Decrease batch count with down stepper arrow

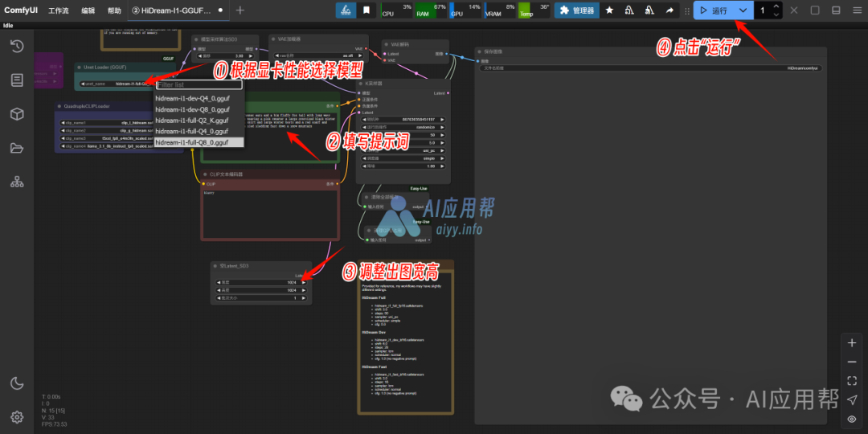776,14
